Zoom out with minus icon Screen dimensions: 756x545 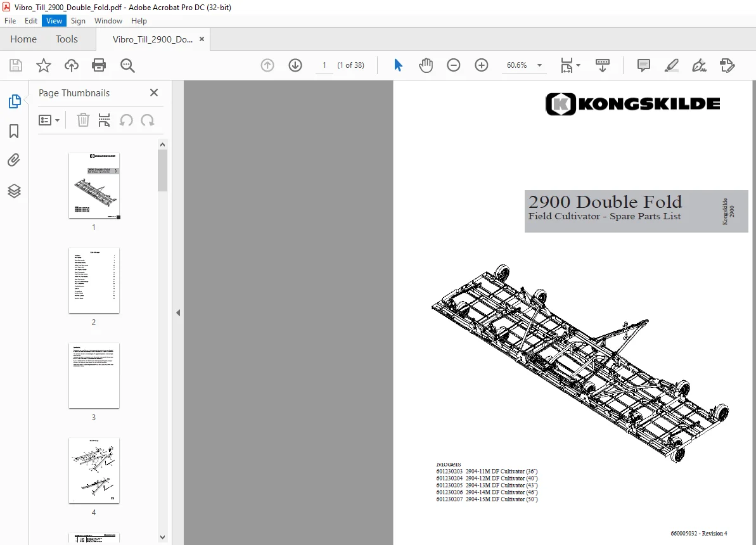tap(453, 65)
